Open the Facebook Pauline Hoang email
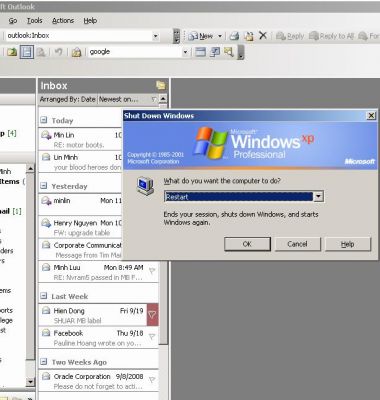Image resolution: width=380 pixels, height=400 pixels. (98, 338)
